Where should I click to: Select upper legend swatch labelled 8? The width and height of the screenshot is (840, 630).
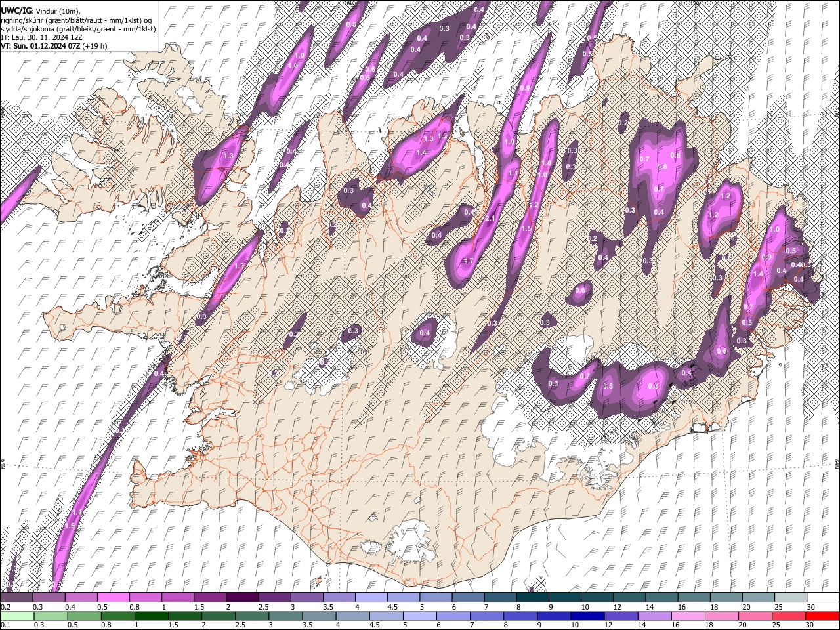point(532,598)
